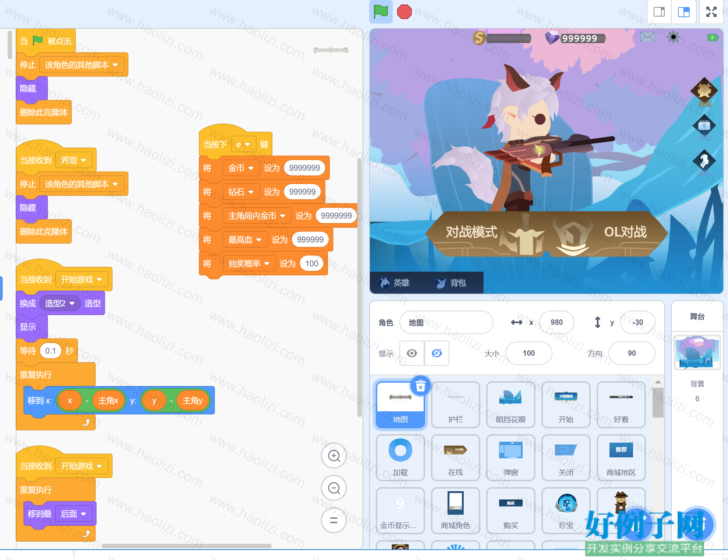Select the stage backdrop thumbnail
This screenshot has height=560, width=728.
[x=697, y=352]
